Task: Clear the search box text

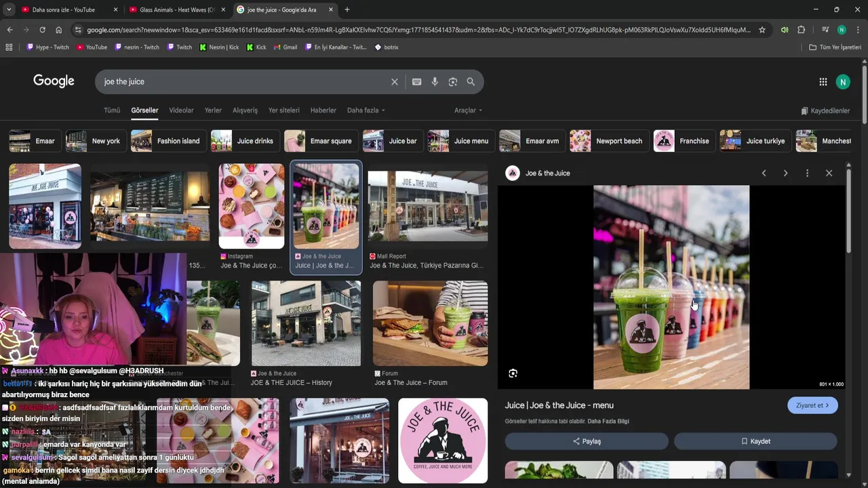Action: [x=395, y=82]
